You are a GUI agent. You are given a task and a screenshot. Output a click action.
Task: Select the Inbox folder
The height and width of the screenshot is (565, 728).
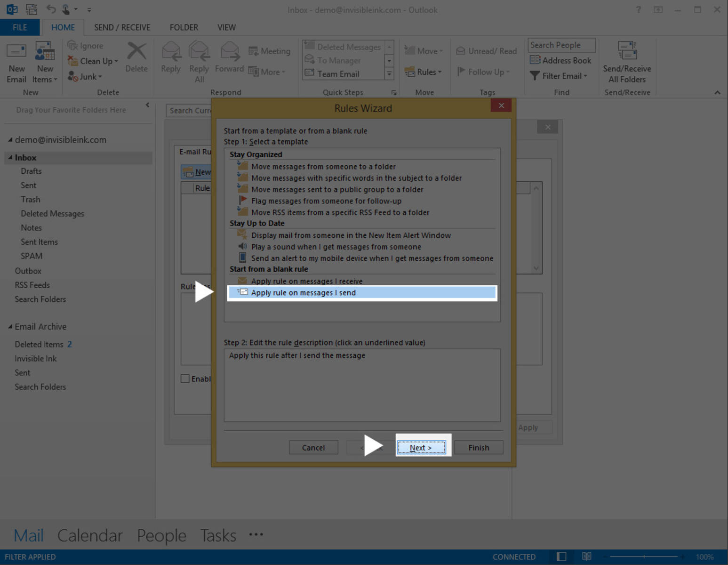click(x=79, y=158)
